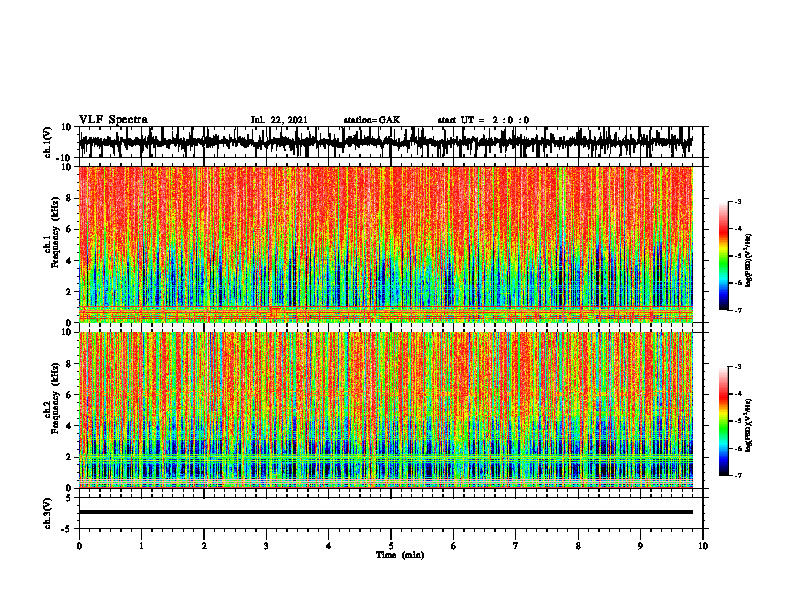
Task: Select the "Jul. 22, 2021" date label
Action: pos(279,120)
